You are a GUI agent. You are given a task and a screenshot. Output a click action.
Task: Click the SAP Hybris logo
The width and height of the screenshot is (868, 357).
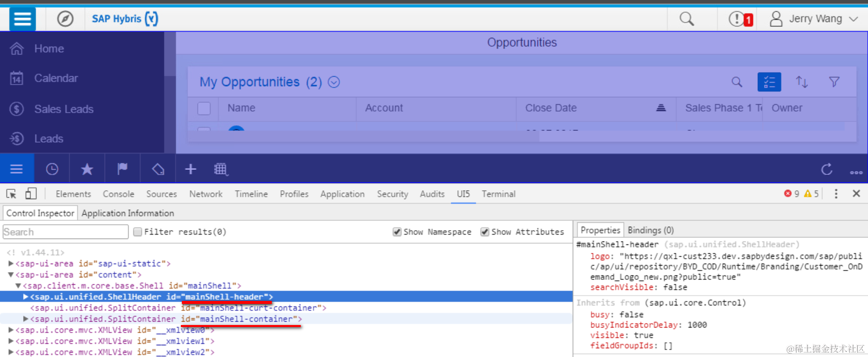[125, 19]
